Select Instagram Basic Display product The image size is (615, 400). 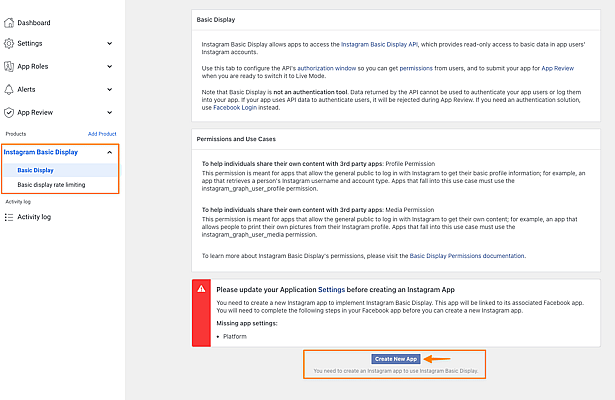pos(41,152)
